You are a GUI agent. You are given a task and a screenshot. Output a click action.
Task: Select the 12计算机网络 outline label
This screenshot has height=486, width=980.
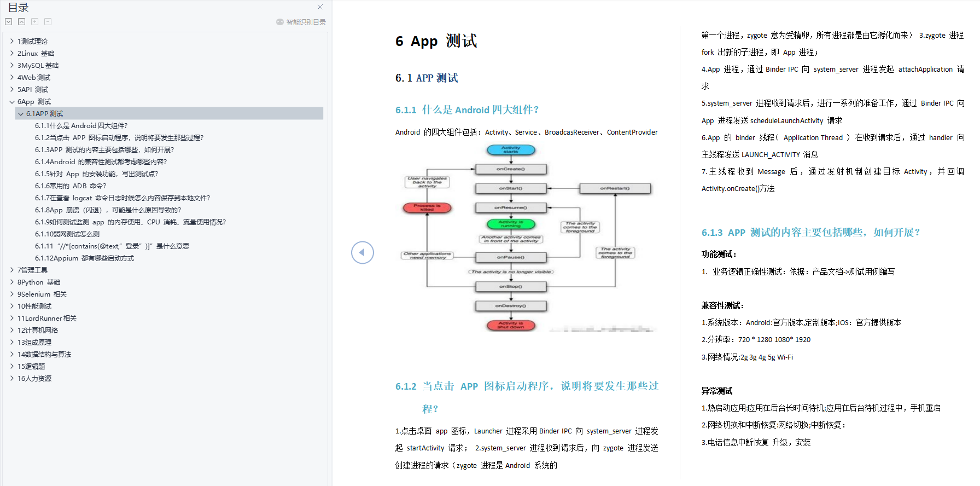point(38,330)
